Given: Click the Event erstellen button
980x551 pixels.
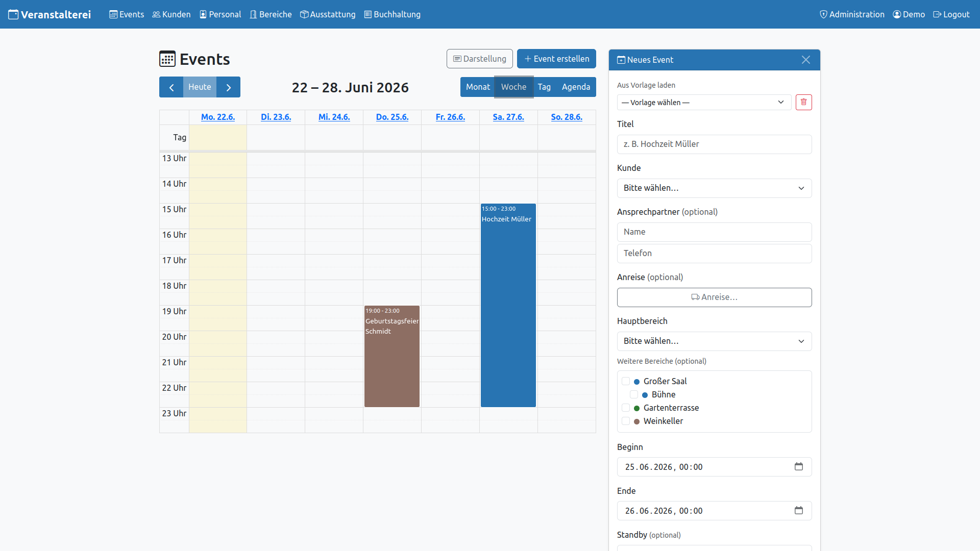Looking at the screenshot, I should coord(556,59).
